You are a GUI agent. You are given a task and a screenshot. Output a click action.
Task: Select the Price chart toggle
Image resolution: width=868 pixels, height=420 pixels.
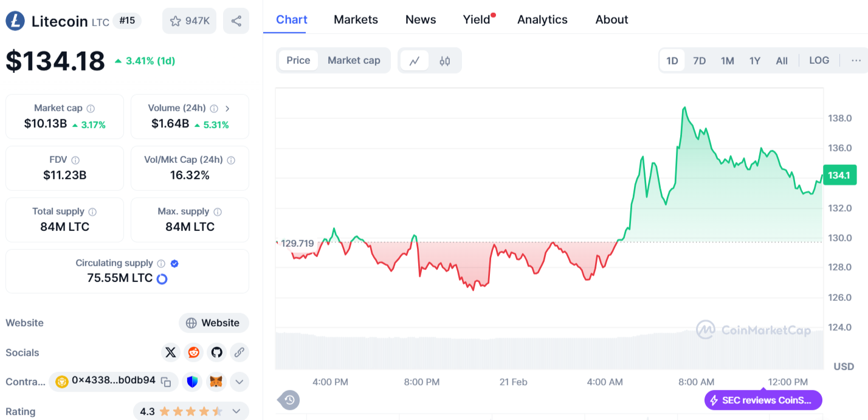(298, 60)
